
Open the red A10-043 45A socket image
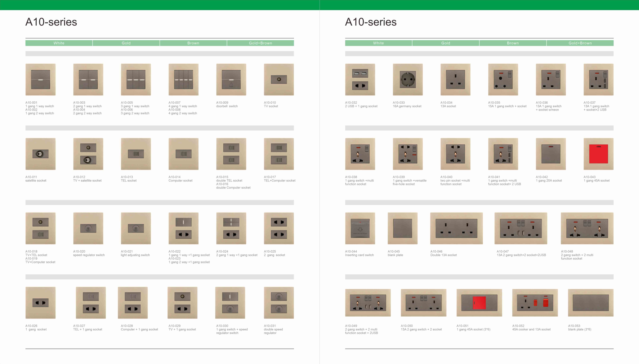point(598,154)
